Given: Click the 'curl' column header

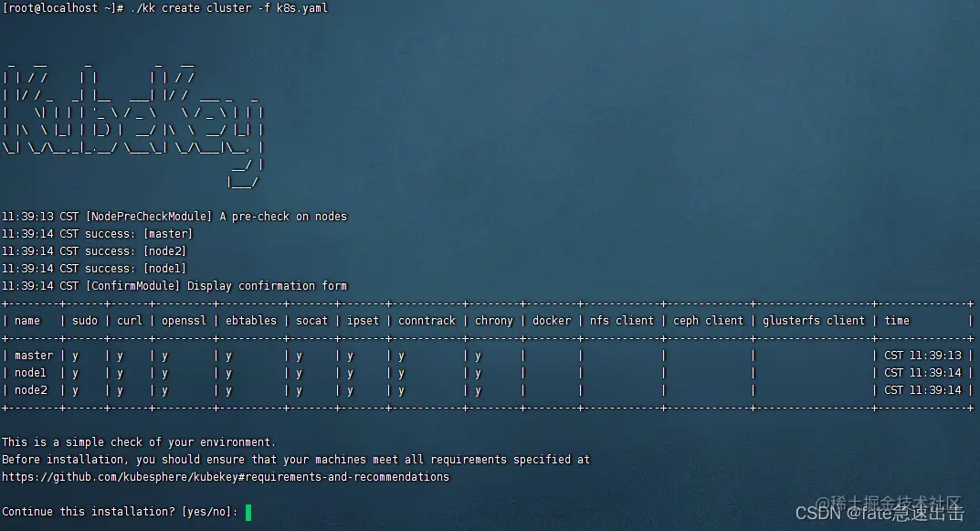Looking at the screenshot, I should pyautogui.click(x=130, y=320).
